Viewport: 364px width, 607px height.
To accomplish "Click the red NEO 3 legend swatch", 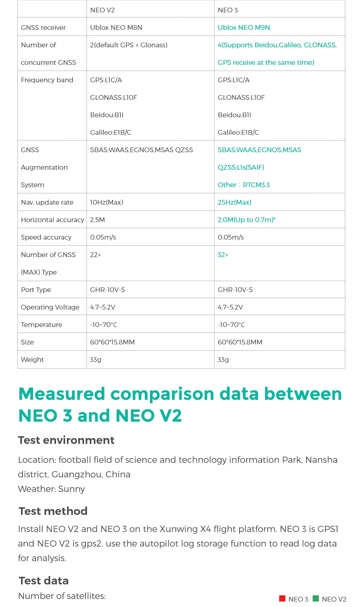I will click(282, 599).
